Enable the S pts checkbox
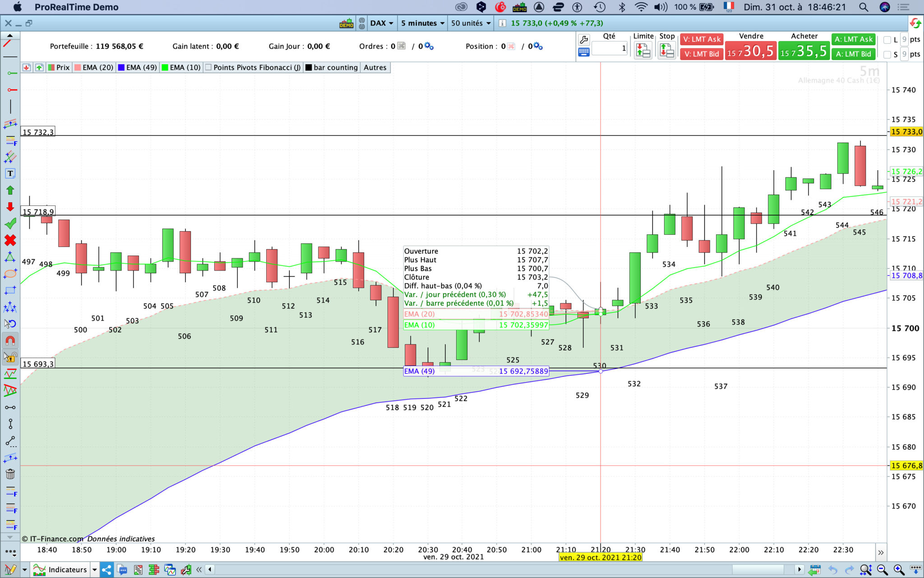The image size is (924, 578). [x=887, y=55]
